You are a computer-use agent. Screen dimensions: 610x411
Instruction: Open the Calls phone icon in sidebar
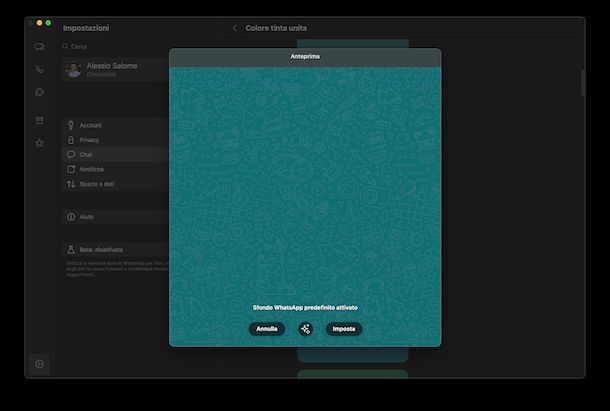[x=39, y=69]
